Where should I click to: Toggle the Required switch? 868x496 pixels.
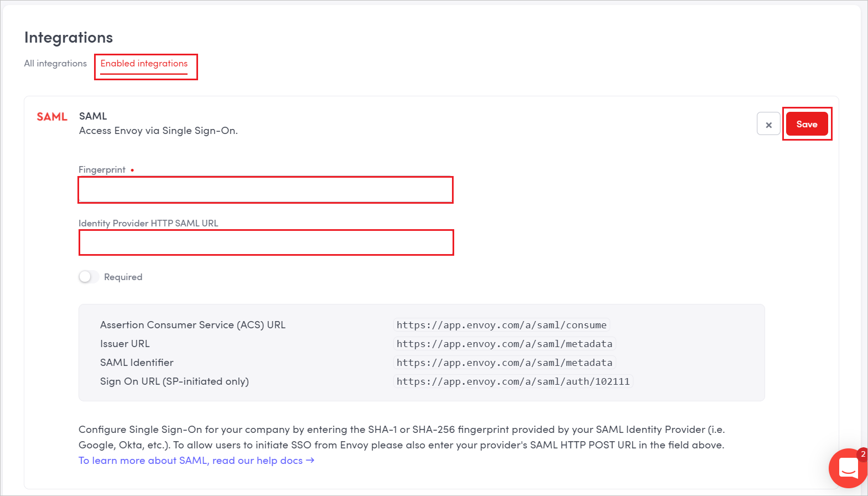tap(89, 277)
